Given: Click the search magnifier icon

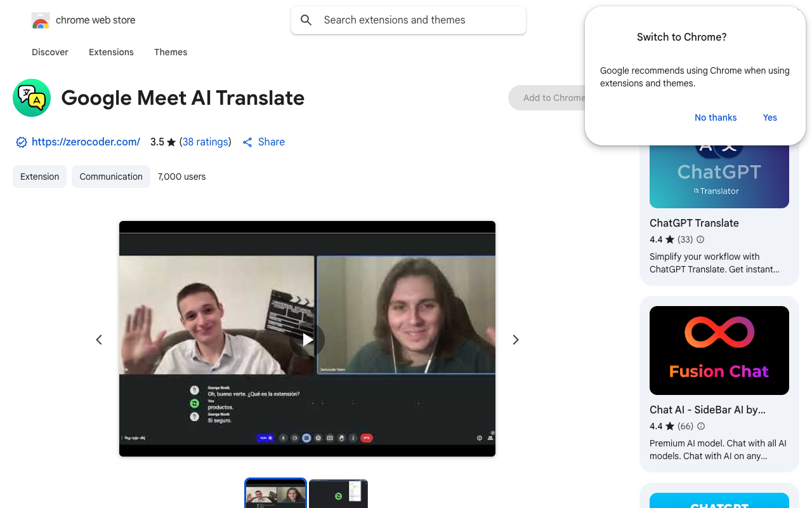Looking at the screenshot, I should pyautogui.click(x=306, y=20).
